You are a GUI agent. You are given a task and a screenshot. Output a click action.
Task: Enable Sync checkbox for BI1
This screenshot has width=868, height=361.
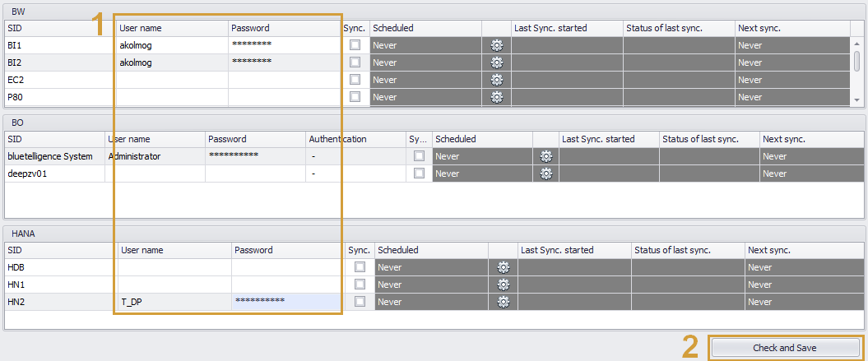tap(355, 45)
